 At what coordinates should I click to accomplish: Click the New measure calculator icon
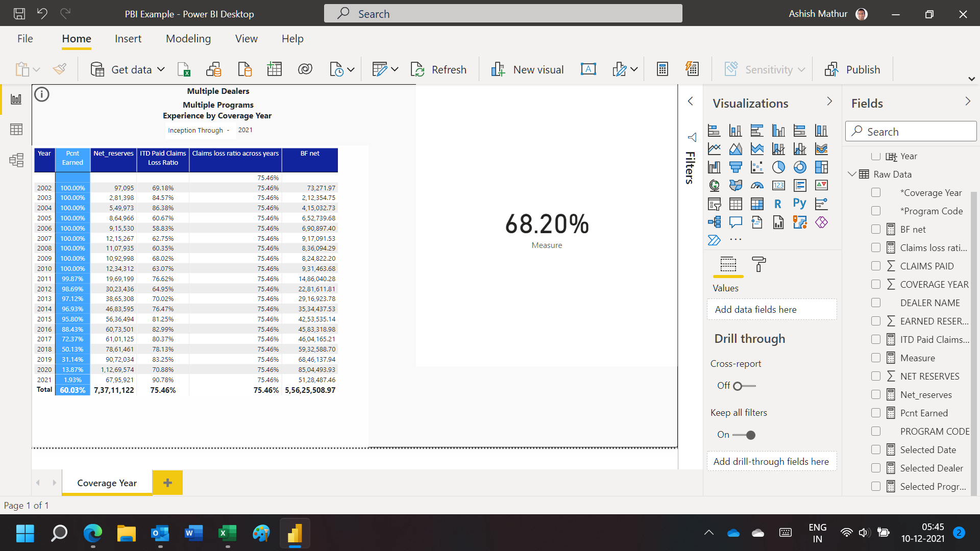(x=663, y=68)
